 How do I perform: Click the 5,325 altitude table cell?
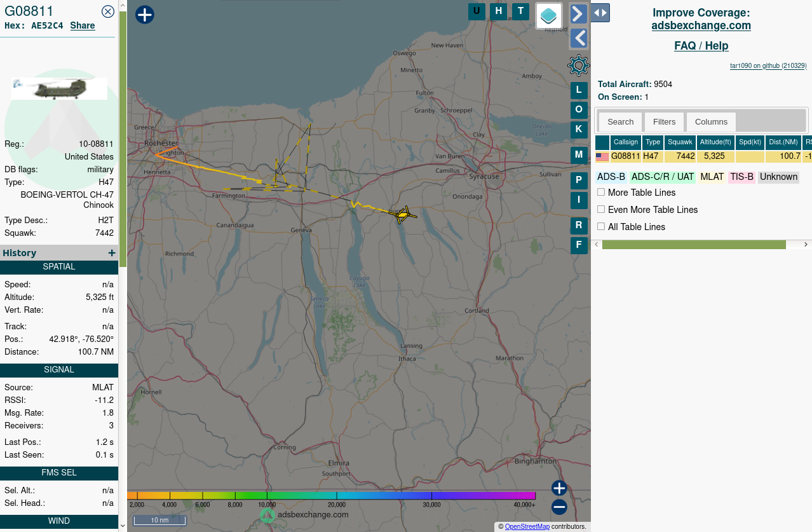tap(715, 156)
